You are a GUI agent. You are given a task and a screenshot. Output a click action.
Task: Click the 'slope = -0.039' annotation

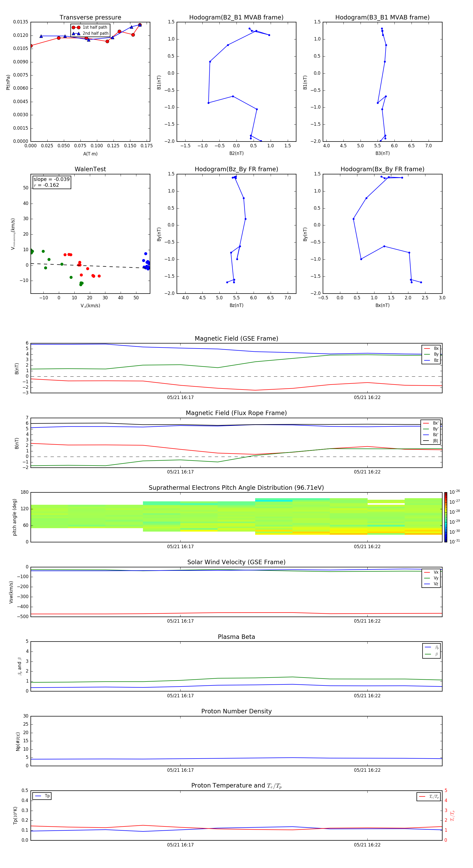point(52,179)
